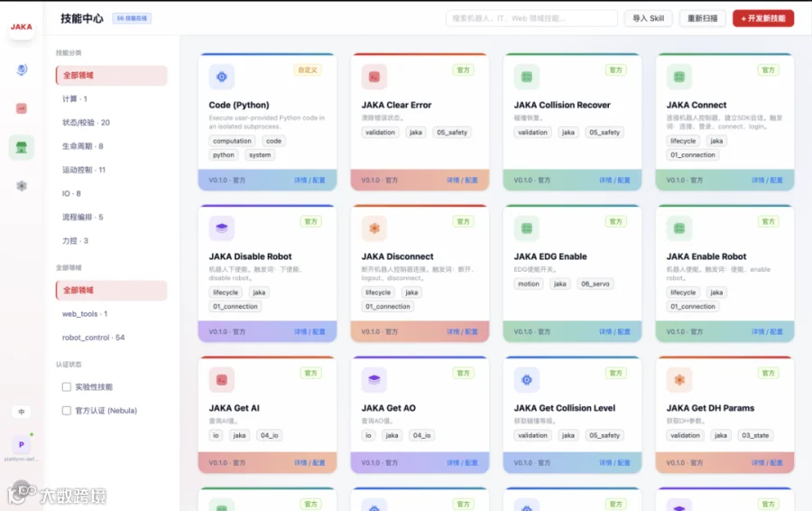Click the language switch icon in the sidebar

(22, 412)
